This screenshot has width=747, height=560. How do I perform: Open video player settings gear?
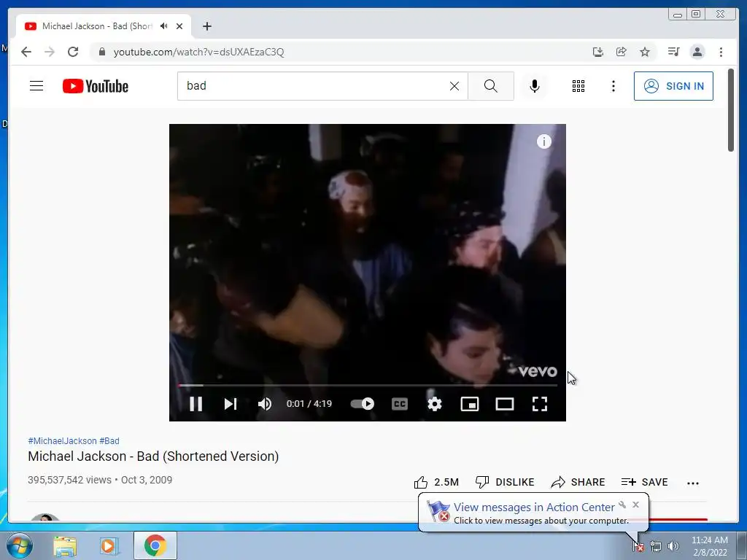[x=435, y=404]
